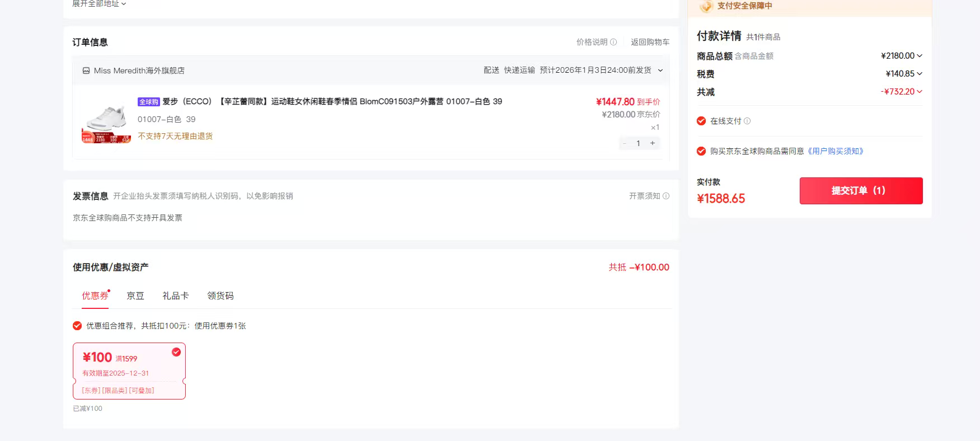Click the store icon beside Miss Meredith海外旗舰店
Viewport: 980px width, 441px height.
click(x=86, y=71)
